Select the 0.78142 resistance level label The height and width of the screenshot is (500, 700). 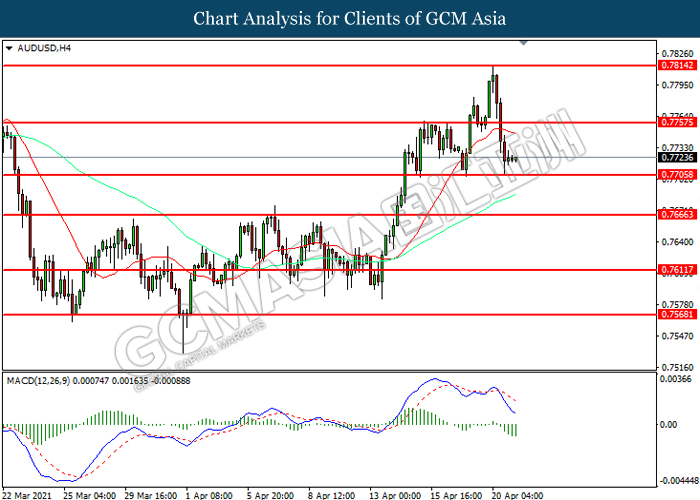[677, 65]
